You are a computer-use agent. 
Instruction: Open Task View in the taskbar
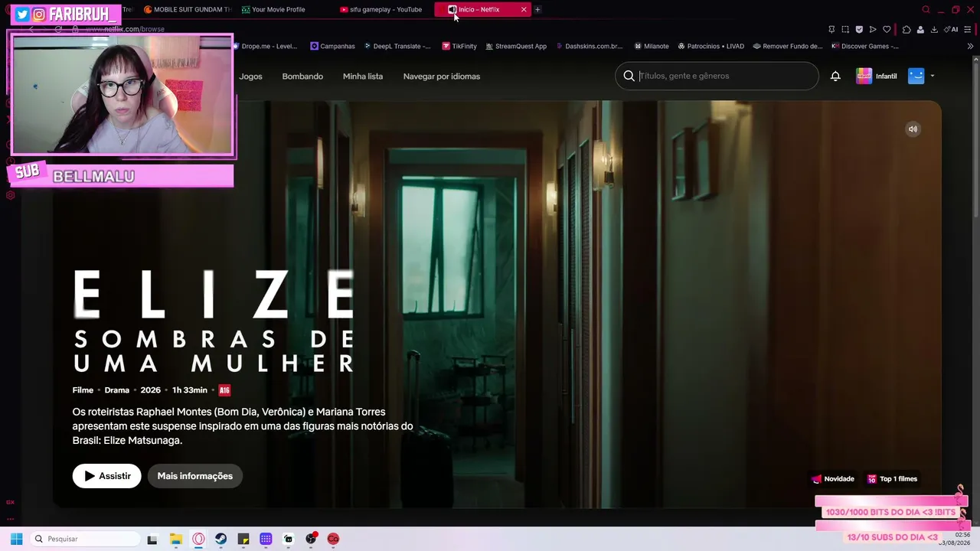click(x=152, y=539)
